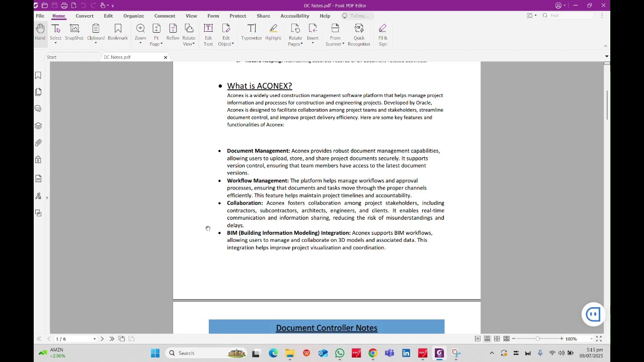Open Attachments paperclip panel in sidebar
644x362 pixels.
click(x=38, y=143)
